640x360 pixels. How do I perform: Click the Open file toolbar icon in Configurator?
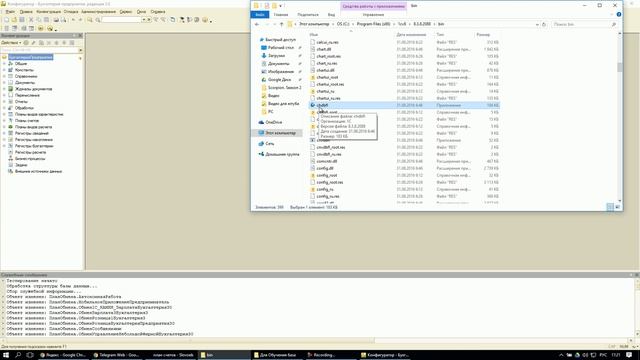click(14, 20)
